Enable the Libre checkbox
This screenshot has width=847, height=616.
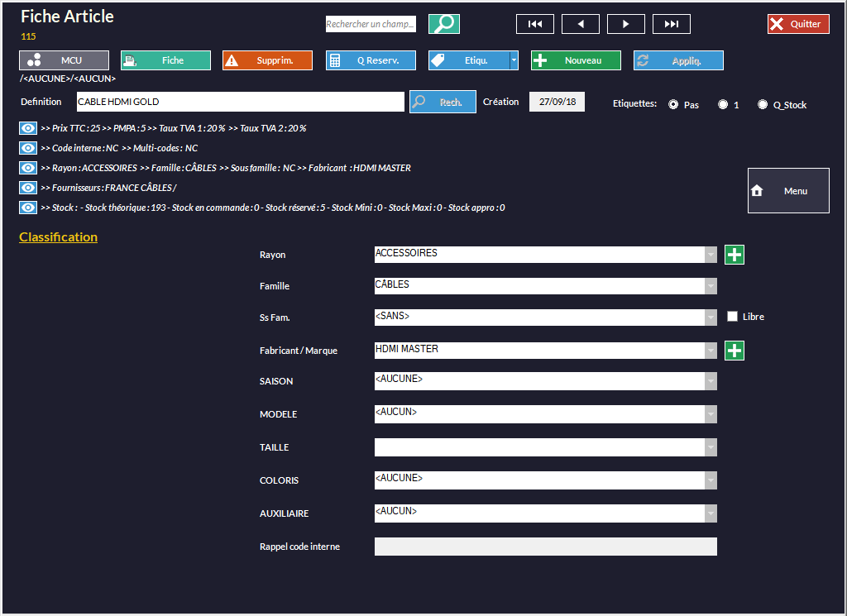[x=732, y=317]
